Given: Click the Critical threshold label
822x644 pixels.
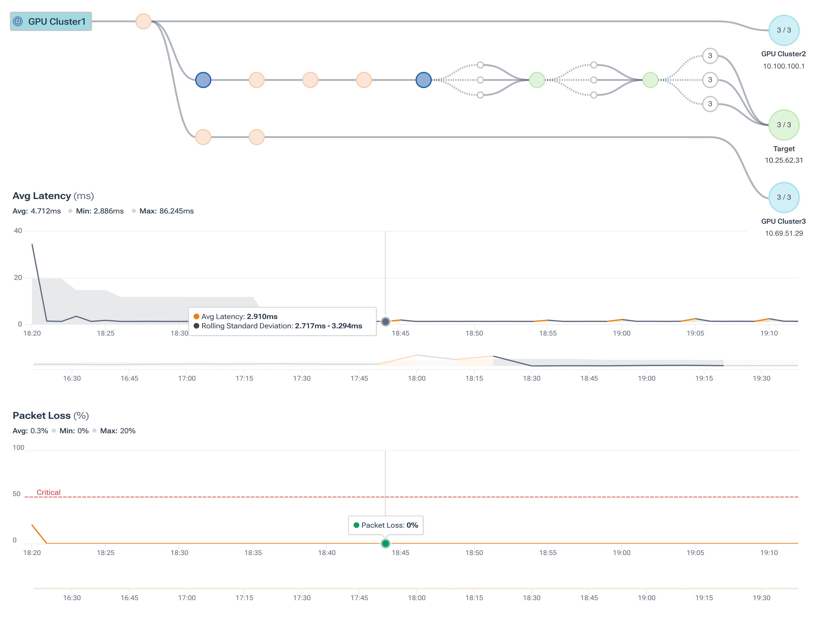Looking at the screenshot, I should [48, 492].
